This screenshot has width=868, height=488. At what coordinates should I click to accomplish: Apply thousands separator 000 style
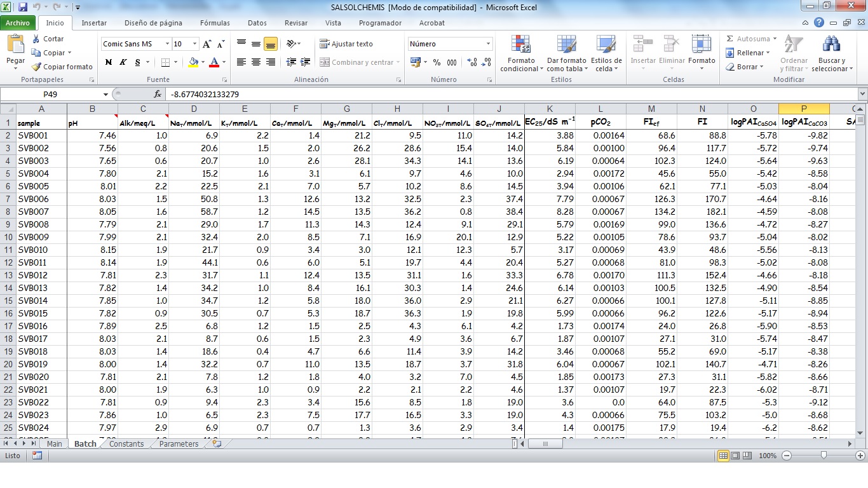pyautogui.click(x=451, y=62)
